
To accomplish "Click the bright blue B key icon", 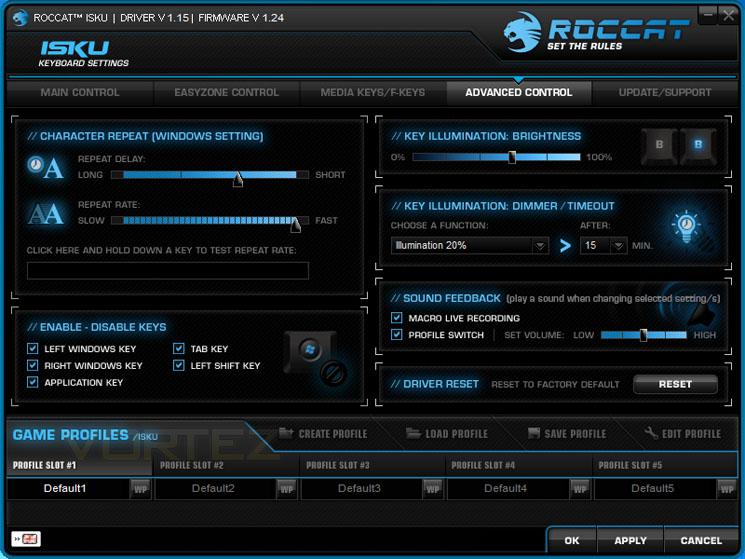I will click(x=697, y=146).
